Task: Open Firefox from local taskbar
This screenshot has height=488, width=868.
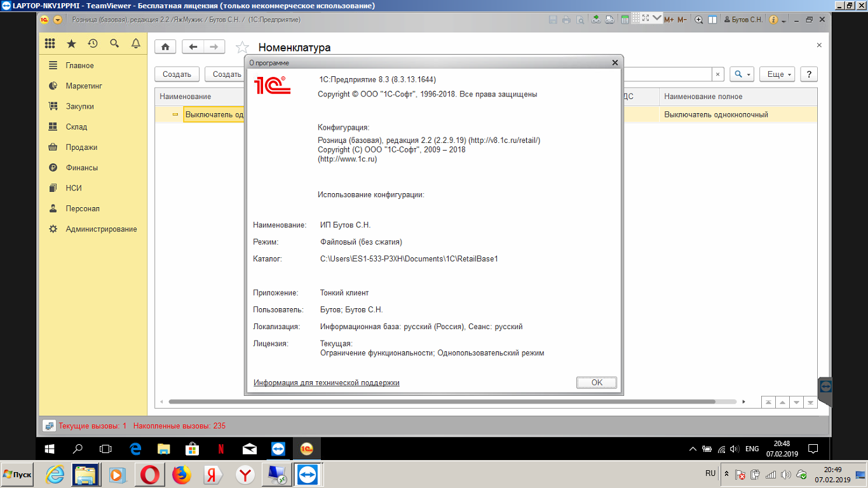Action: click(x=181, y=475)
